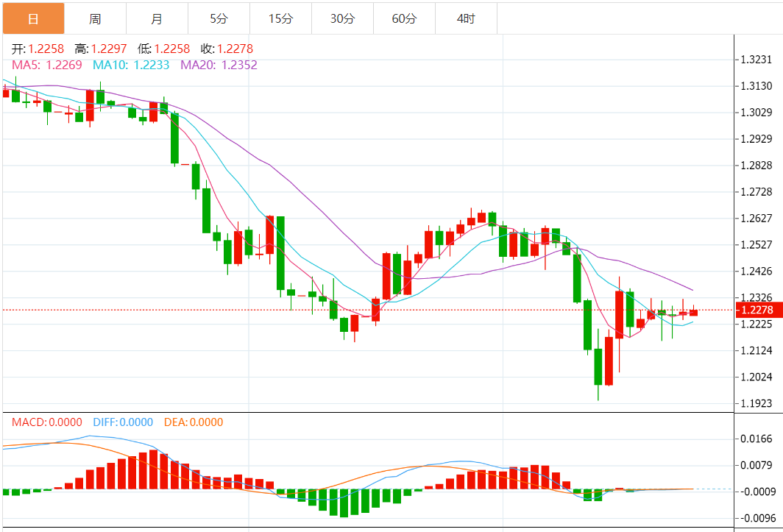Click the 1.1923 price axis label
Screen dimensions: 783x532
756,404
